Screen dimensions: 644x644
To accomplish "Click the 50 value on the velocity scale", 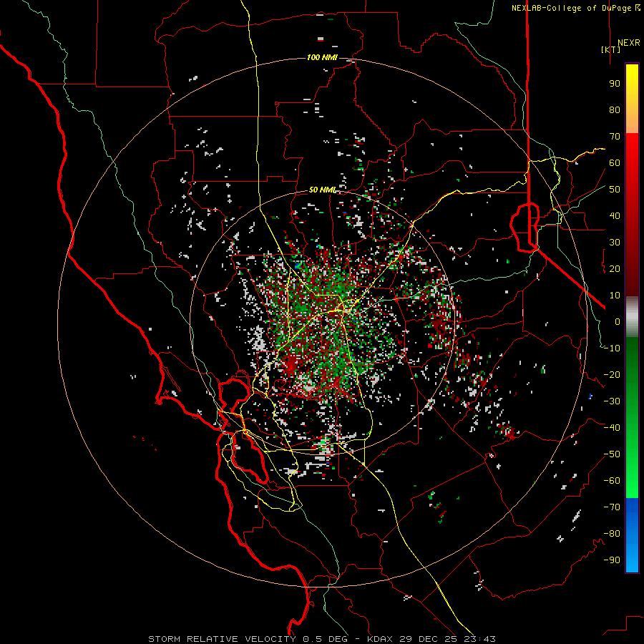I will (615, 190).
